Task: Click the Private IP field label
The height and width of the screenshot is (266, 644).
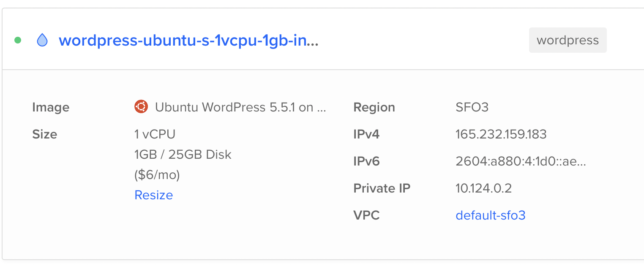Action: 382,188
